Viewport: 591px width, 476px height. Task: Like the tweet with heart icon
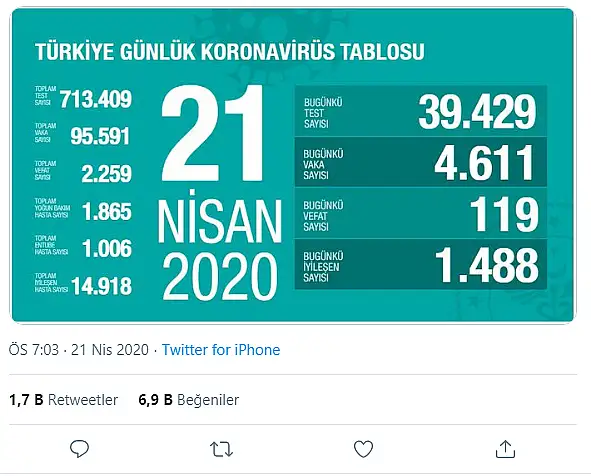click(x=363, y=449)
